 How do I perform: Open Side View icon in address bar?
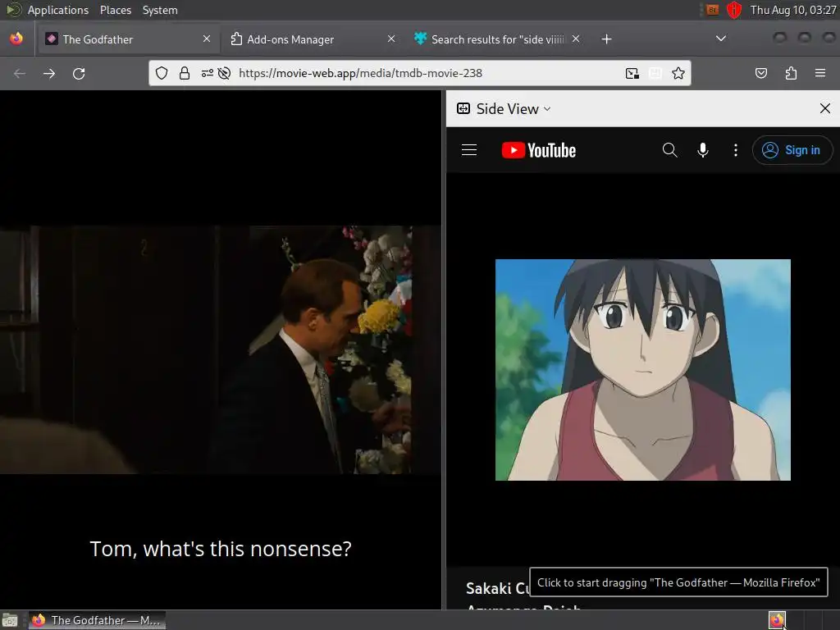pos(632,73)
